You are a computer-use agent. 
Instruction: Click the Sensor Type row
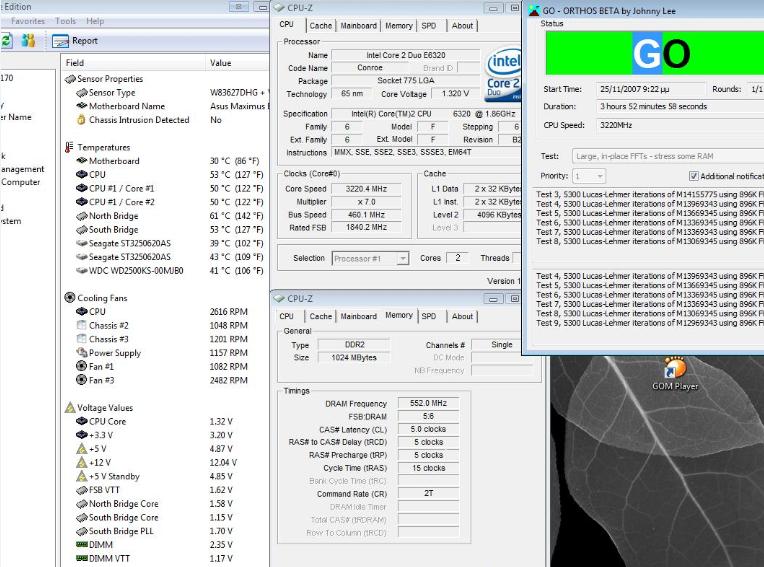tap(166, 93)
